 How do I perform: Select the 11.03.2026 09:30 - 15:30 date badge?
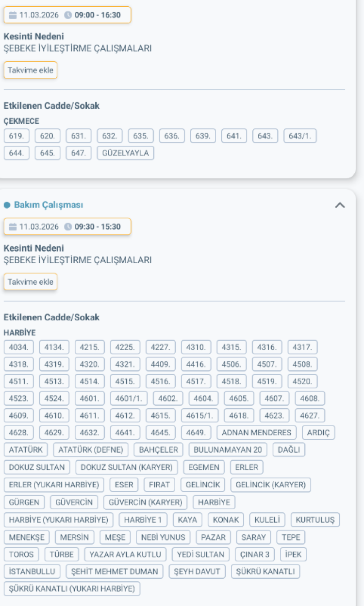pyautogui.click(x=67, y=227)
